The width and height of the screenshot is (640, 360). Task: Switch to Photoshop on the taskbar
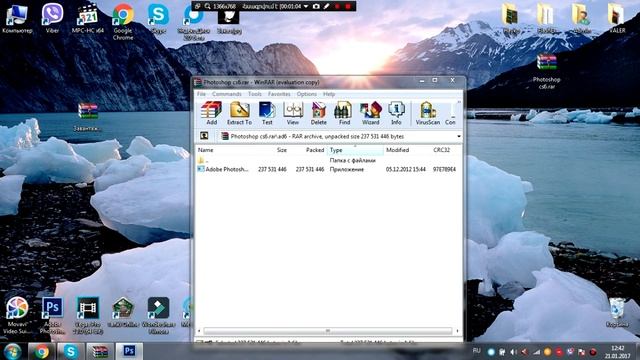[x=129, y=351]
